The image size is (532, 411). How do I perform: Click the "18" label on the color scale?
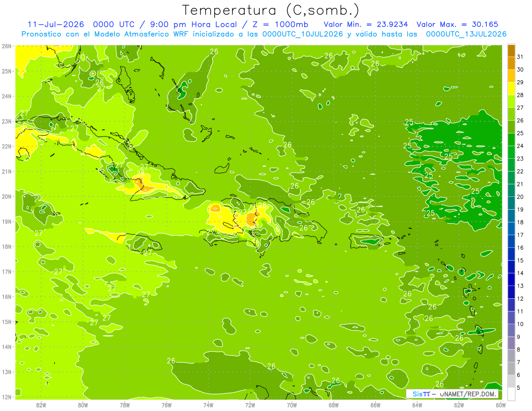(520, 222)
